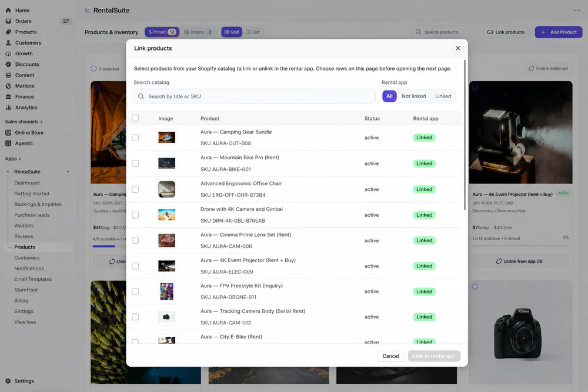588x392 pixels.
Task: Filter by Linked products
Action: pos(443,96)
